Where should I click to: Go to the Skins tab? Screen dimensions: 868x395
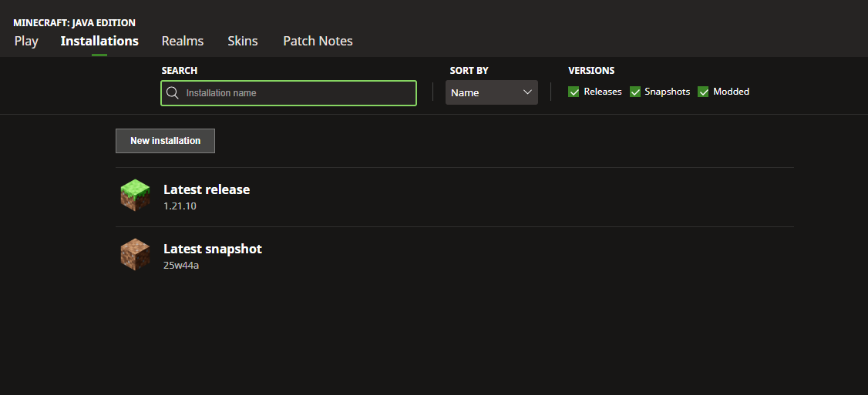click(243, 41)
